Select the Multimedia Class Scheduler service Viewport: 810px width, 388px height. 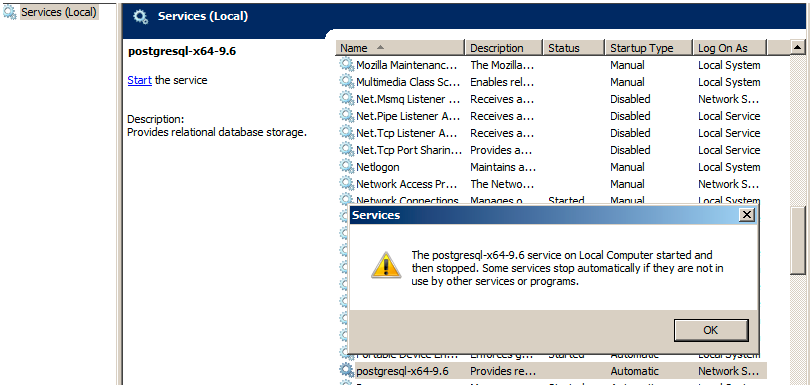point(552,82)
